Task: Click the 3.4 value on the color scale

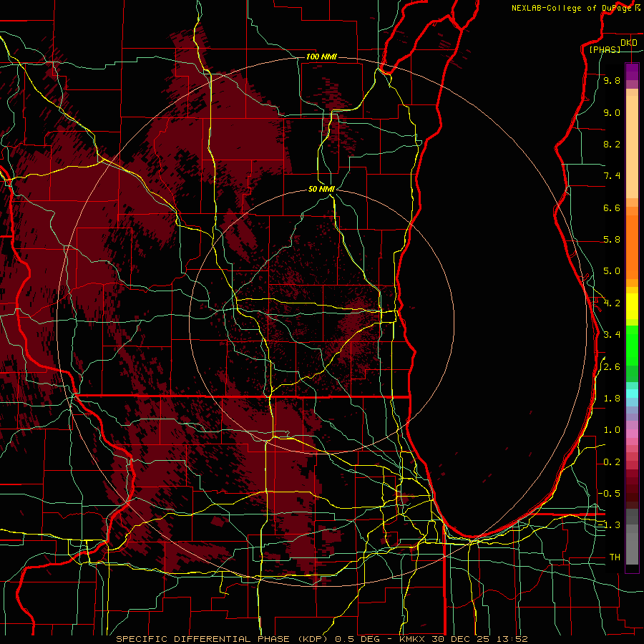Action: 612,335
